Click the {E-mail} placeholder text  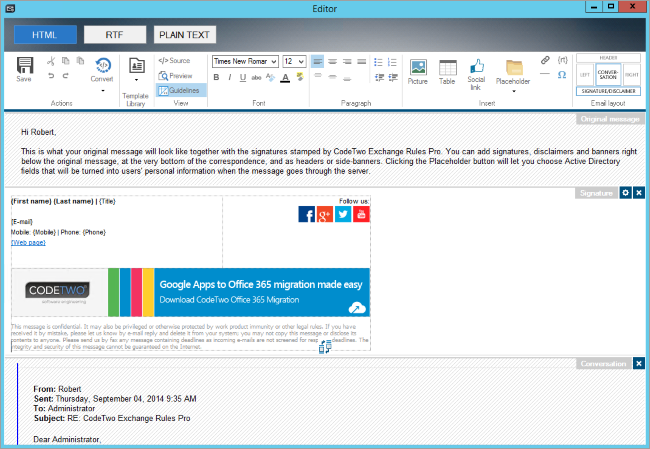(x=22, y=222)
